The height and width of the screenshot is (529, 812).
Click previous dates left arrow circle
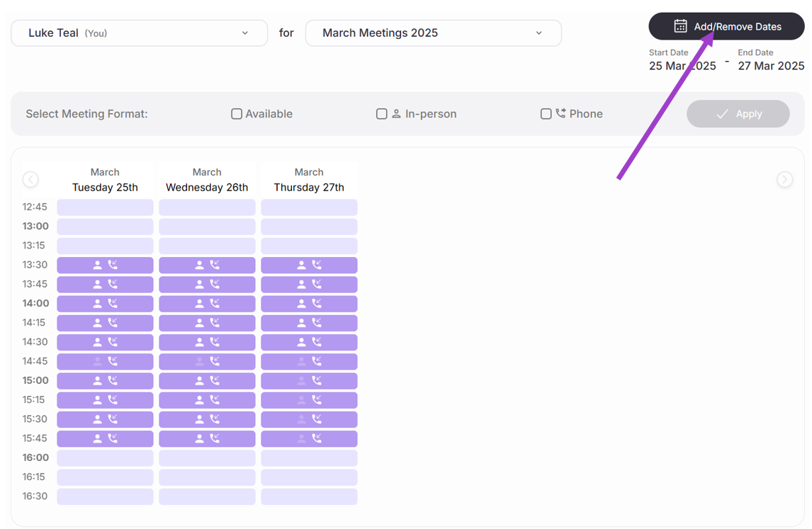pos(30,180)
